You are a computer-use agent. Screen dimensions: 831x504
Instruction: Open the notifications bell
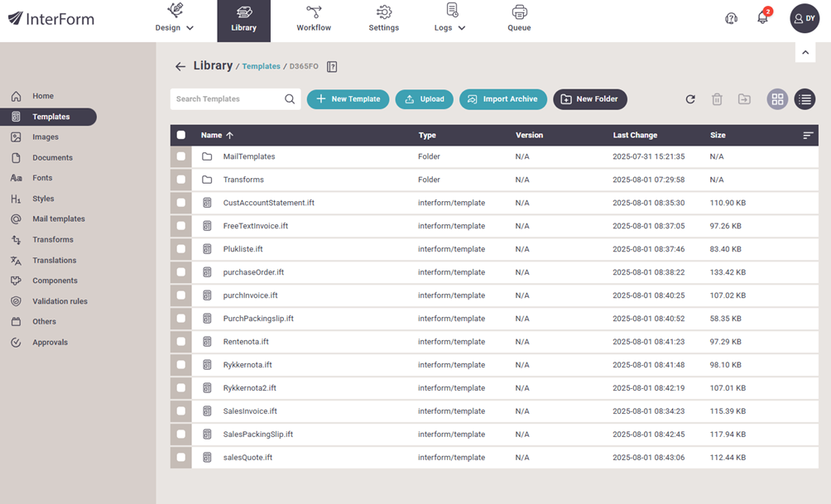(762, 18)
